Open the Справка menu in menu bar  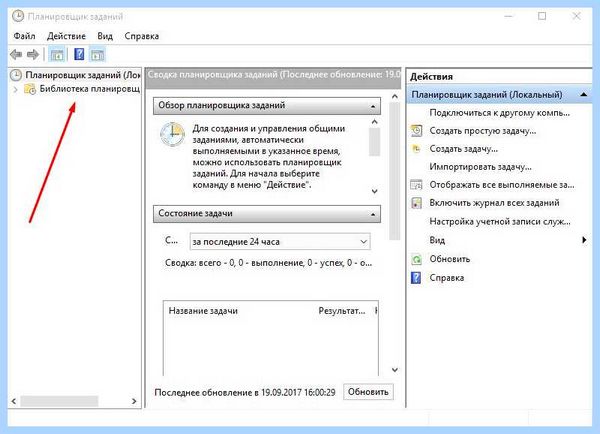click(142, 36)
